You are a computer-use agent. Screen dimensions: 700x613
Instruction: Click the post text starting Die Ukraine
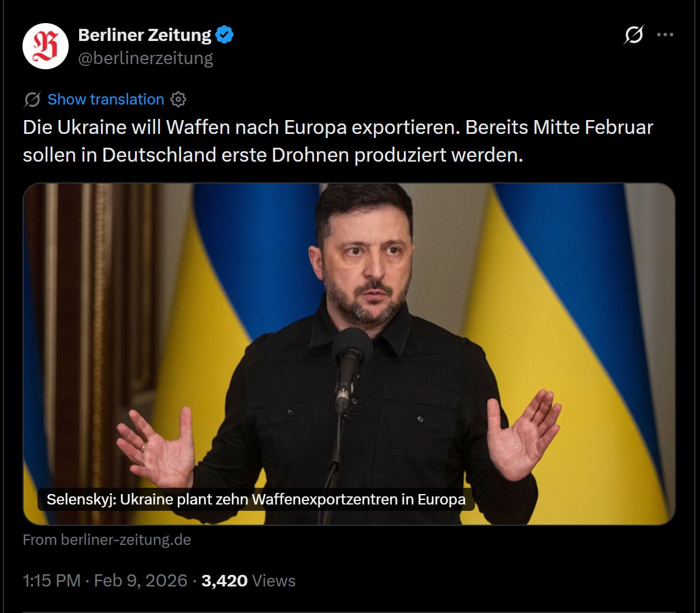pos(338,141)
